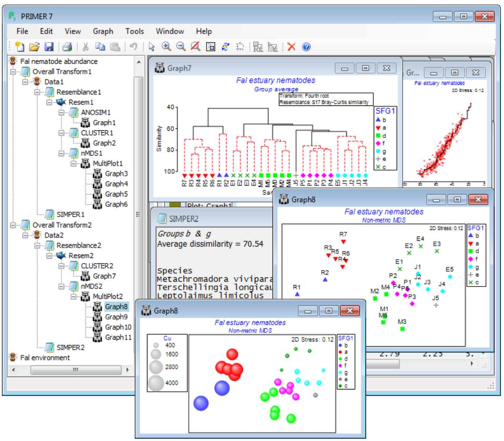Click the flip axes dashed-square icon
Viewport: 504px width, 441px height.
pos(240,47)
